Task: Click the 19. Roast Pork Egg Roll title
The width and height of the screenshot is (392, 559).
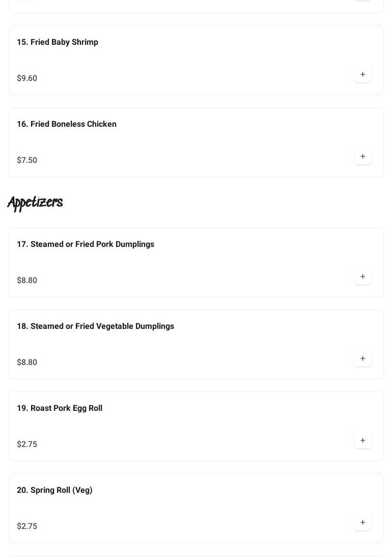Action: click(x=60, y=408)
